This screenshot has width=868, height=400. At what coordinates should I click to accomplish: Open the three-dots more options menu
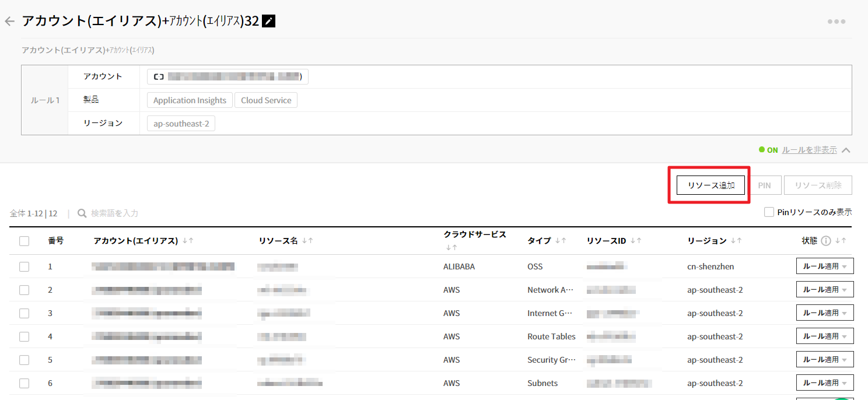(x=836, y=22)
